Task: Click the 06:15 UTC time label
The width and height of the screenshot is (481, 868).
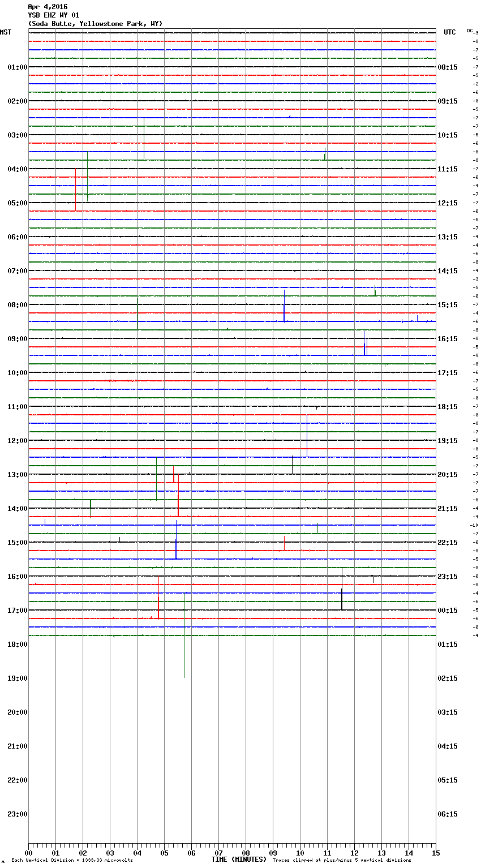Action: pos(448,814)
